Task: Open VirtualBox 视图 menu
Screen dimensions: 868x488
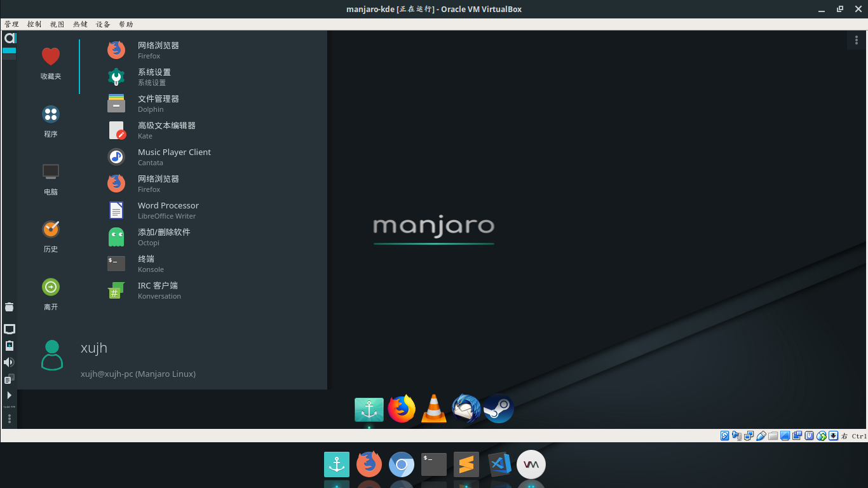Action: pyautogui.click(x=57, y=24)
